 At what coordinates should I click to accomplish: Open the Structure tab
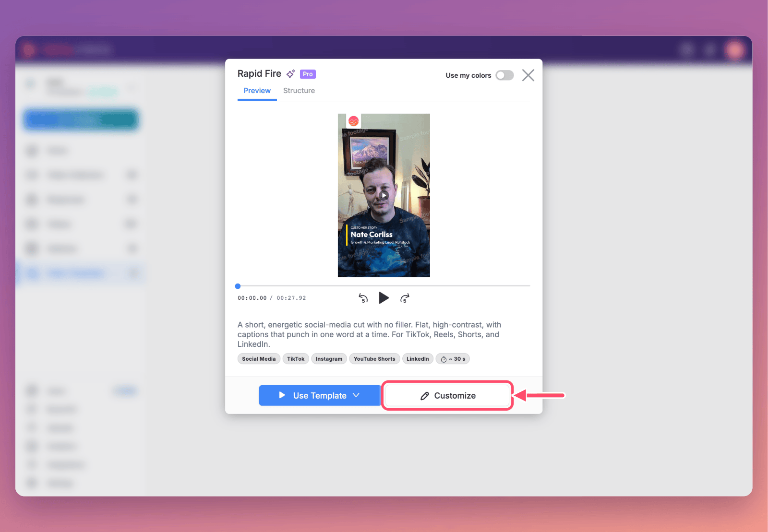299,91
